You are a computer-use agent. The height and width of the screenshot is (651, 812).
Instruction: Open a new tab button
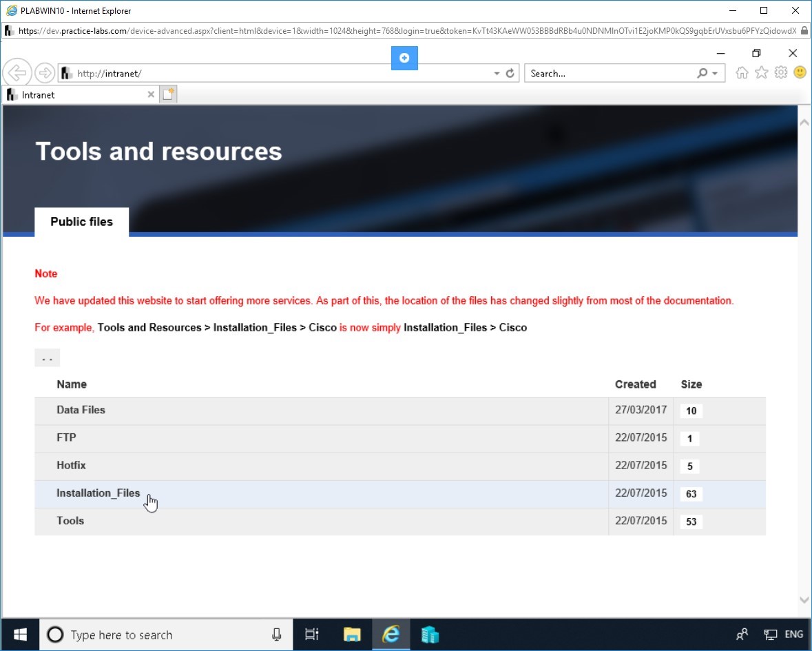click(x=168, y=94)
